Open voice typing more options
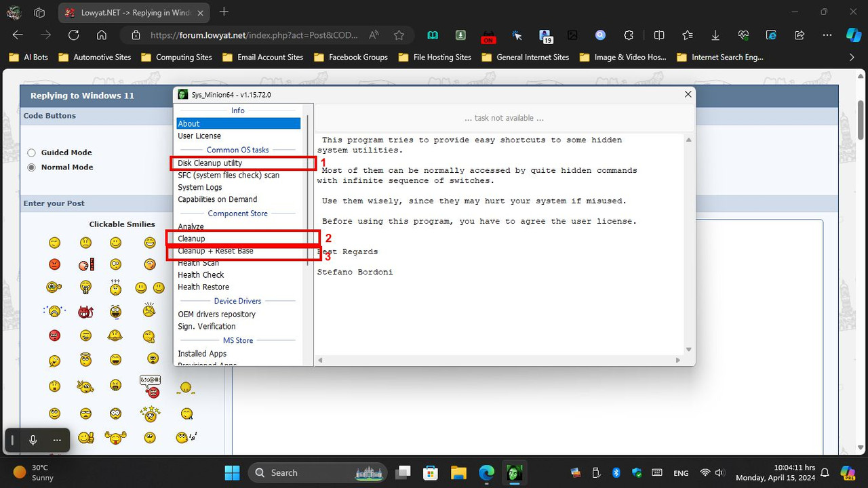 pyautogui.click(x=57, y=441)
